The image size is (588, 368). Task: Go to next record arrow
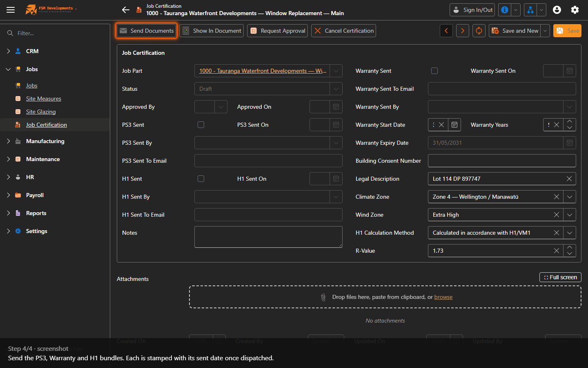click(x=463, y=31)
